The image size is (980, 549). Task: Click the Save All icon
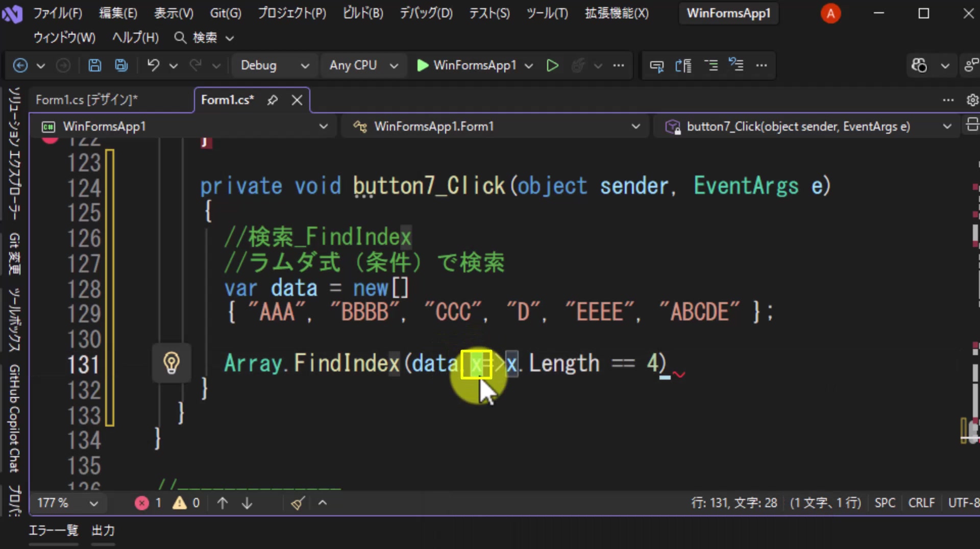(121, 65)
